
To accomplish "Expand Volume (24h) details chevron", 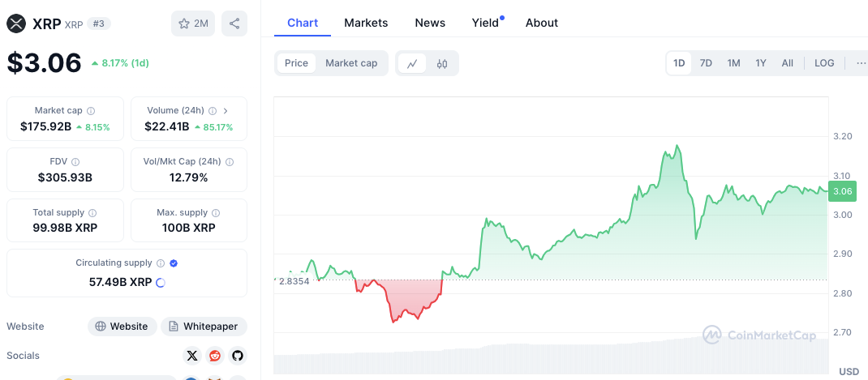I will (x=226, y=111).
